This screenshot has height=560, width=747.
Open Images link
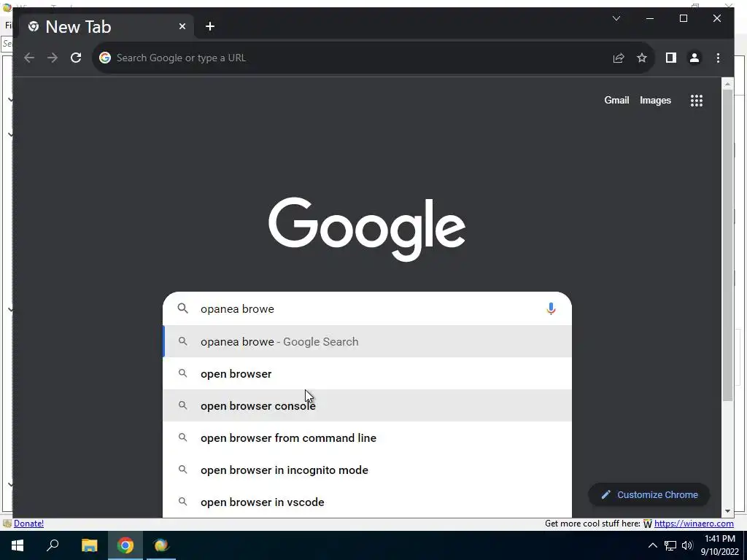[x=655, y=100]
